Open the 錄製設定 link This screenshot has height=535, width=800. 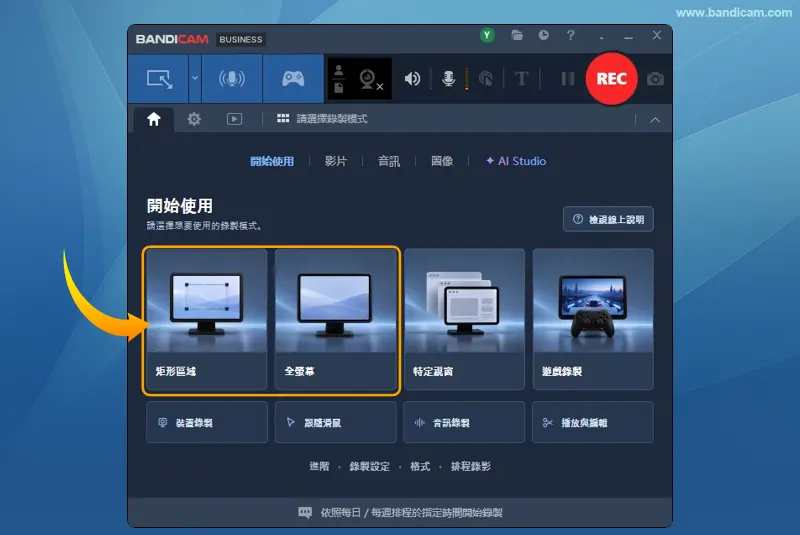(x=369, y=466)
